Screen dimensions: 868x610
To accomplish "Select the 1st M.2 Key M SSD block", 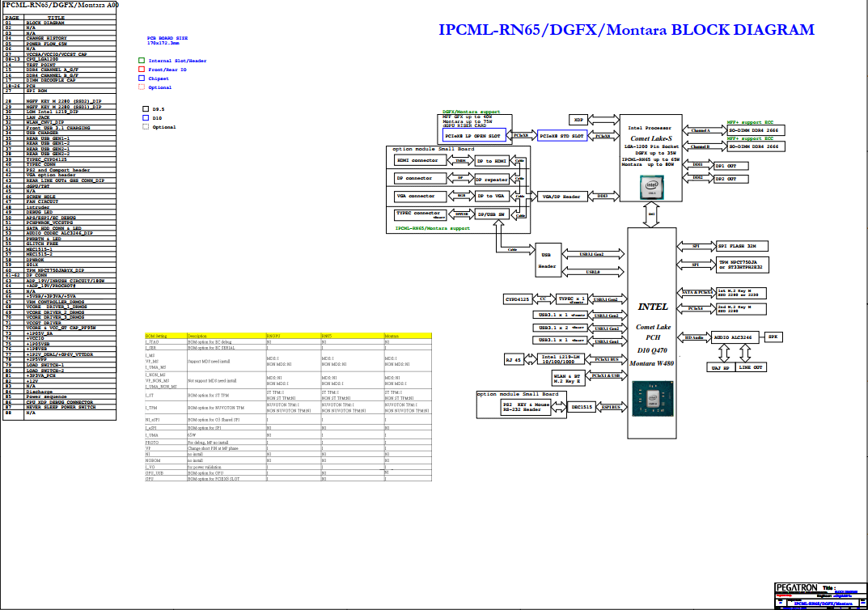I will (x=741, y=293).
